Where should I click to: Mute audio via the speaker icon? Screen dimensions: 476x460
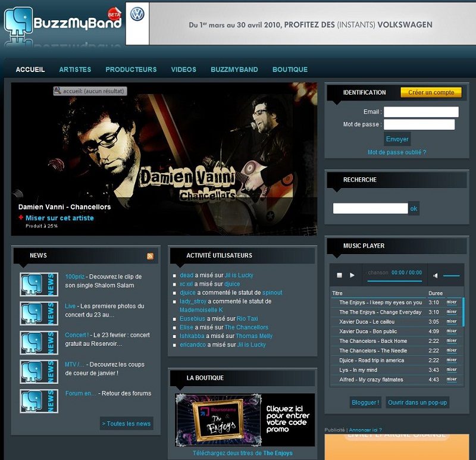[435, 275]
